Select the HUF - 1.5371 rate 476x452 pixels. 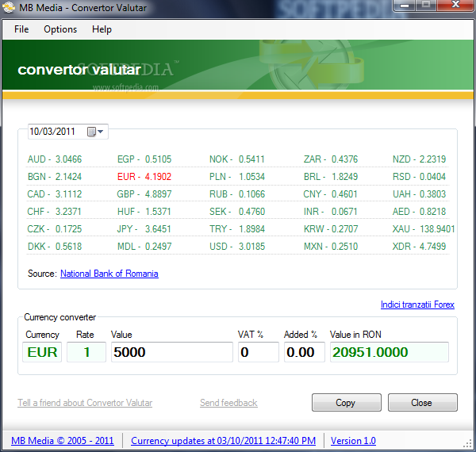tap(144, 212)
